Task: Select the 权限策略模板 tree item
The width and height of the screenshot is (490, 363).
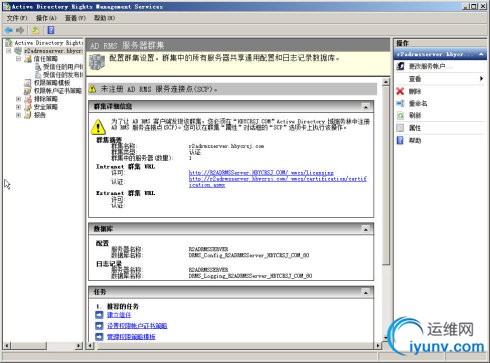Action: (52, 83)
